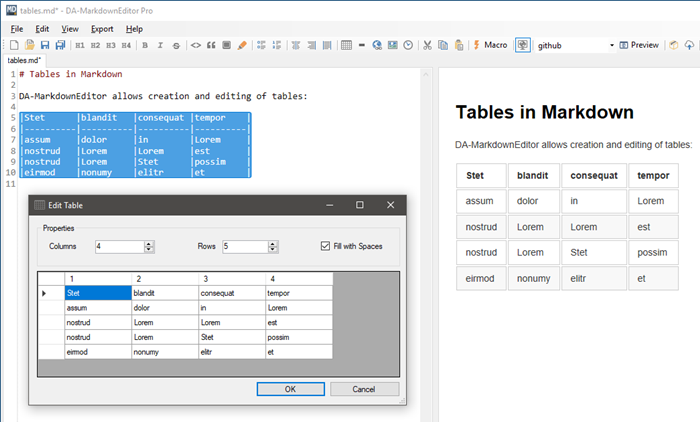Toggle the highlighted monitor icon beside Macro
The height and width of the screenshot is (422, 700).
pyautogui.click(x=523, y=45)
